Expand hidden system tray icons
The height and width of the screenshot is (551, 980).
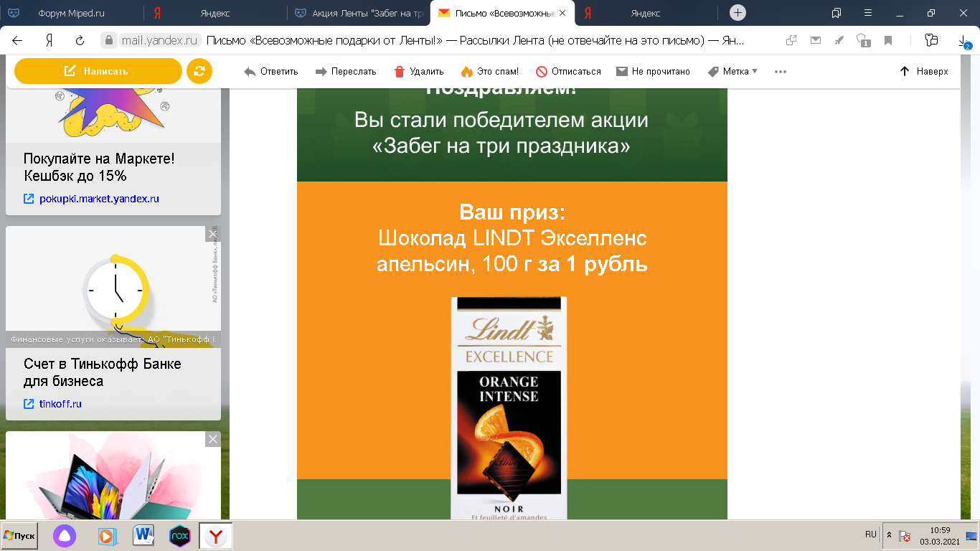(890, 535)
